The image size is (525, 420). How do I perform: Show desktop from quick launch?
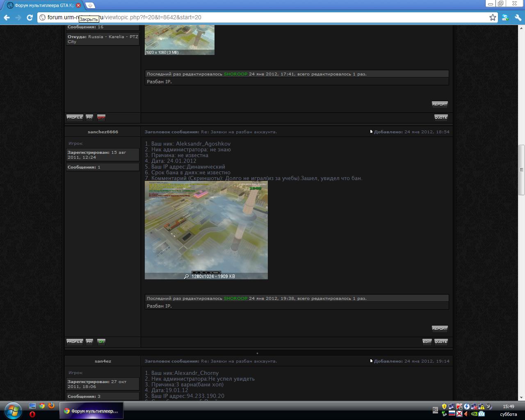32,406
